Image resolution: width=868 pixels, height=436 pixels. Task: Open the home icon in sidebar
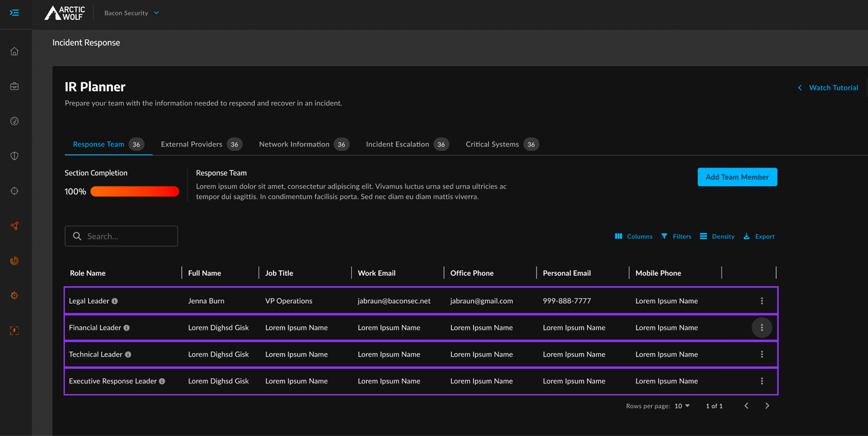click(x=15, y=51)
